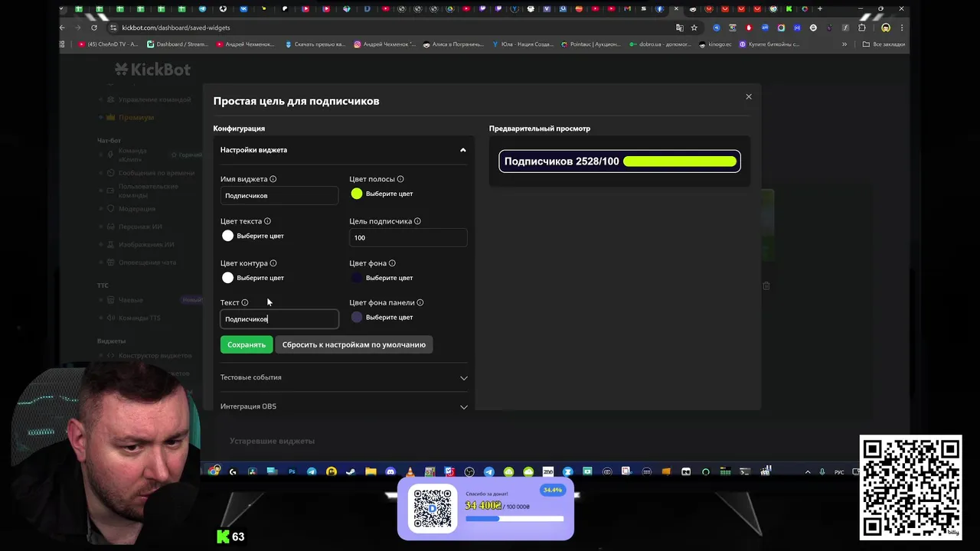Click the info icon next to Имя виджета

coord(273,179)
